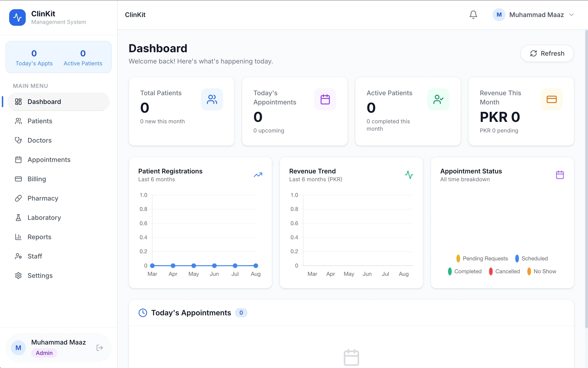The width and height of the screenshot is (588, 368).
Task: Click the Reports bar chart icon
Action: pyautogui.click(x=18, y=237)
